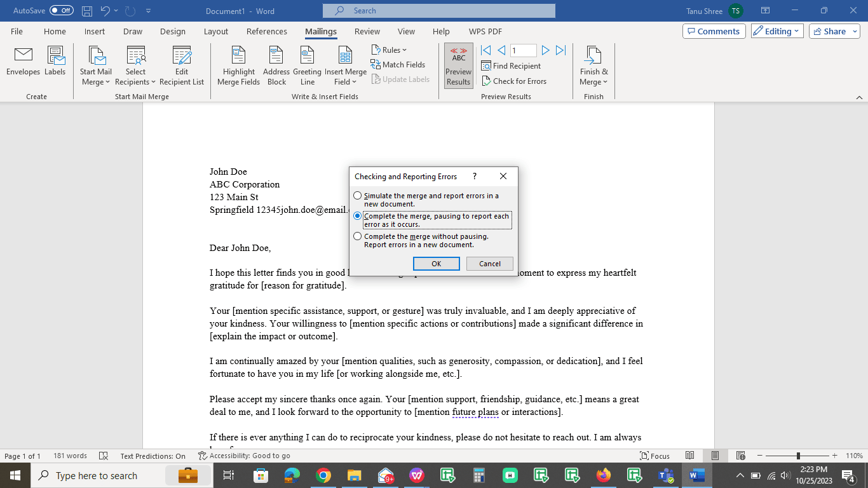
Task: Choose complete merge pausing on errors
Action: 358,215
